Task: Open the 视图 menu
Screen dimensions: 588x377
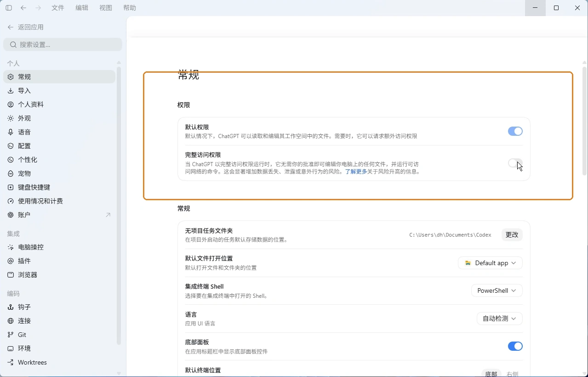Action: coord(106,8)
